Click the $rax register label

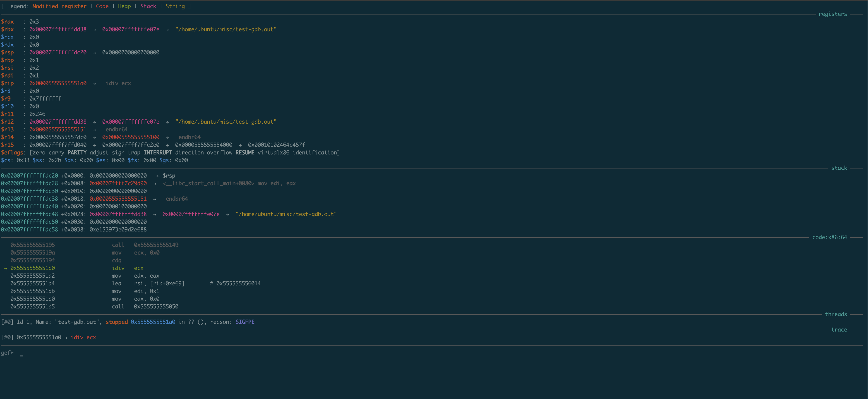(x=7, y=22)
